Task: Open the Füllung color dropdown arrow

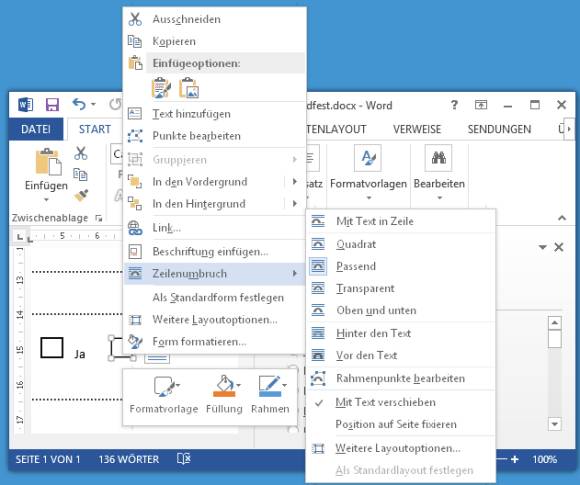Action: 239,385
